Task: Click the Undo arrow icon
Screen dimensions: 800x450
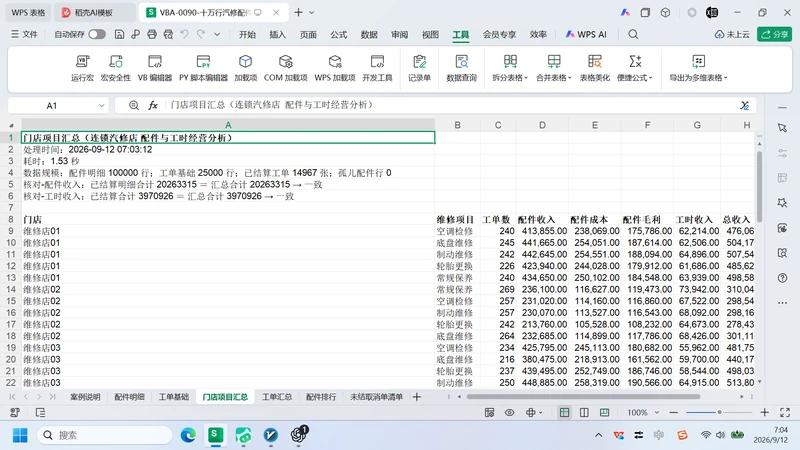Action: click(185, 34)
